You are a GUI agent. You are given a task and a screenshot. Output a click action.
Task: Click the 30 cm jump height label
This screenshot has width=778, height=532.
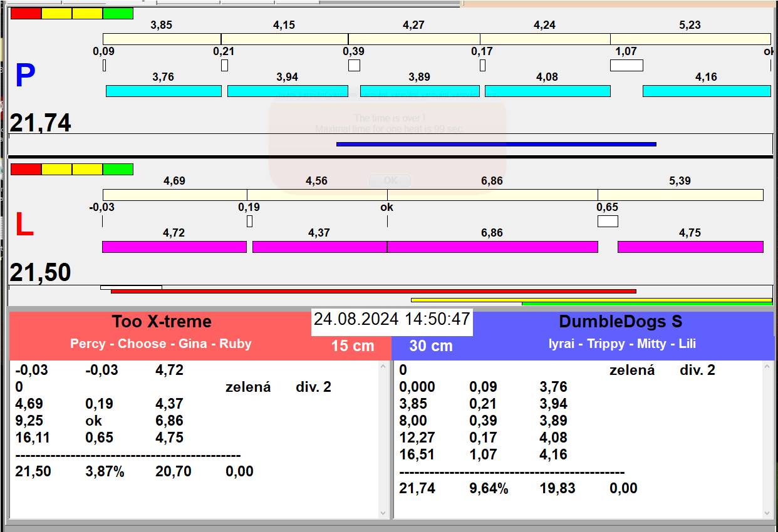(x=431, y=345)
